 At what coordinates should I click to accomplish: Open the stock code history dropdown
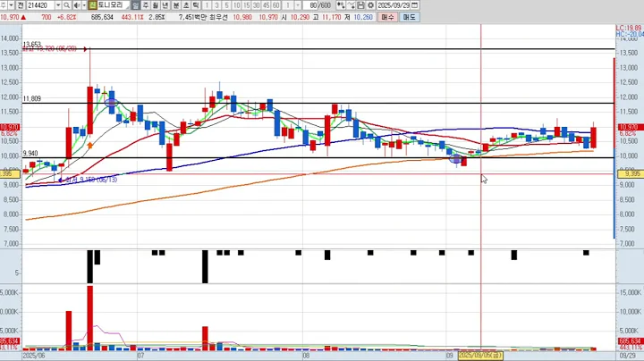[x=58, y=5]
